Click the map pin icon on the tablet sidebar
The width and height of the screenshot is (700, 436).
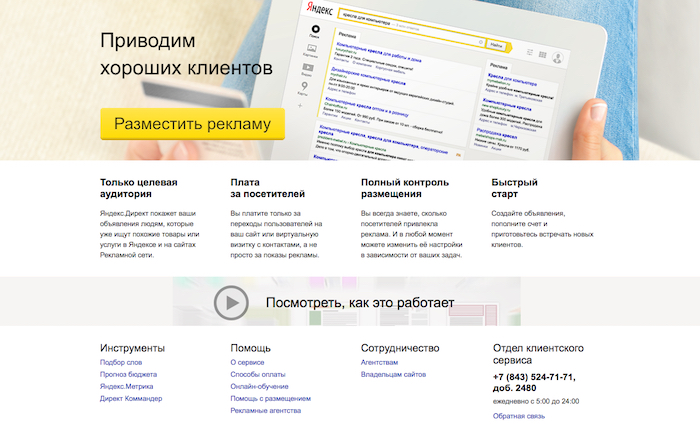coord(304,86)
